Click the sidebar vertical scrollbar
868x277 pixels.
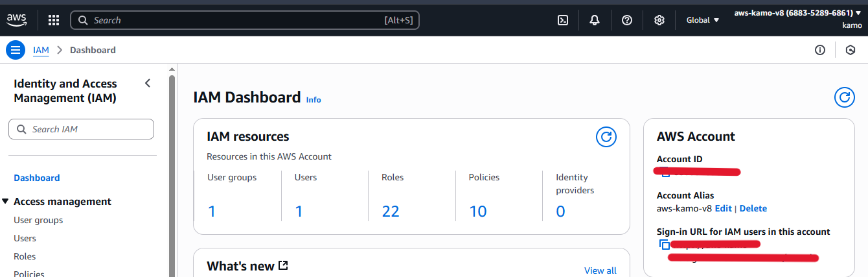coord(172,169)
